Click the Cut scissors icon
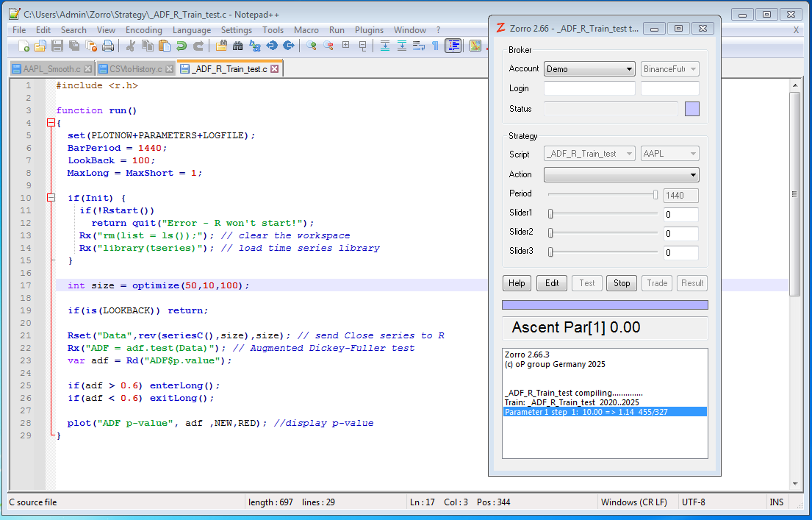Viewport: 812px width, 520px height. 130,46
